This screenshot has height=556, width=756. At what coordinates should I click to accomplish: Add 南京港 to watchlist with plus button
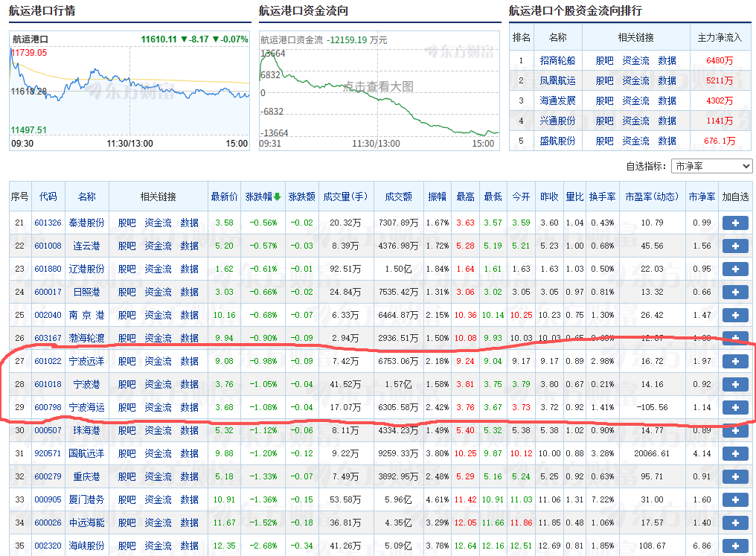tap(734, 316)
